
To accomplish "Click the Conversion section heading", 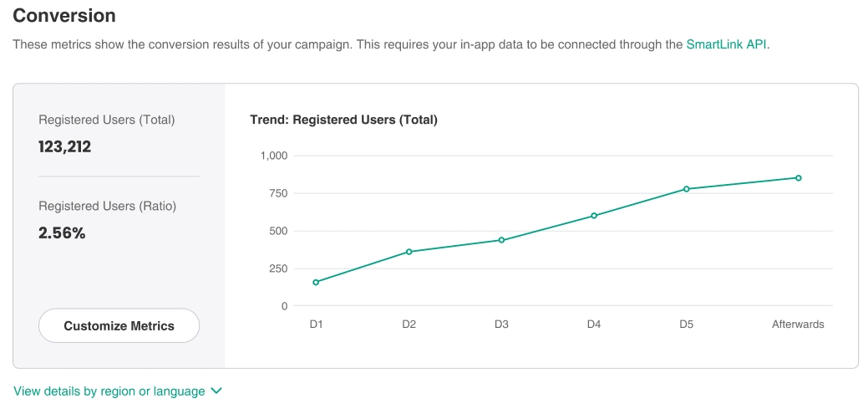I will pos(64,16).
